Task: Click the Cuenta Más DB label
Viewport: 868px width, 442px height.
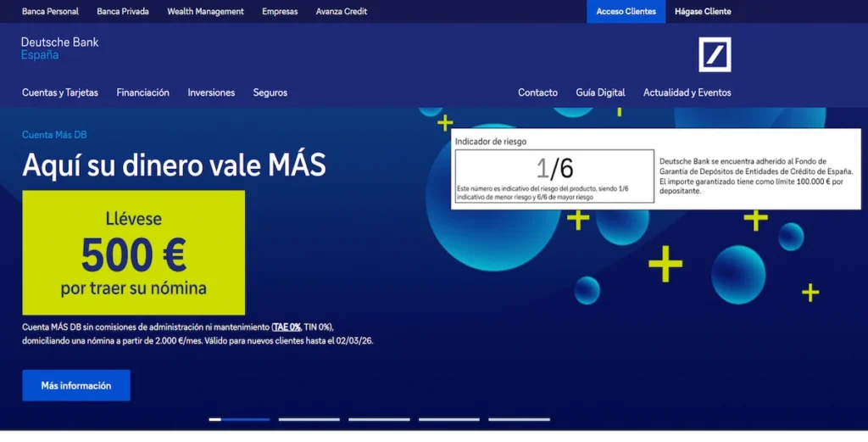Action: click(x=54, y=135)
